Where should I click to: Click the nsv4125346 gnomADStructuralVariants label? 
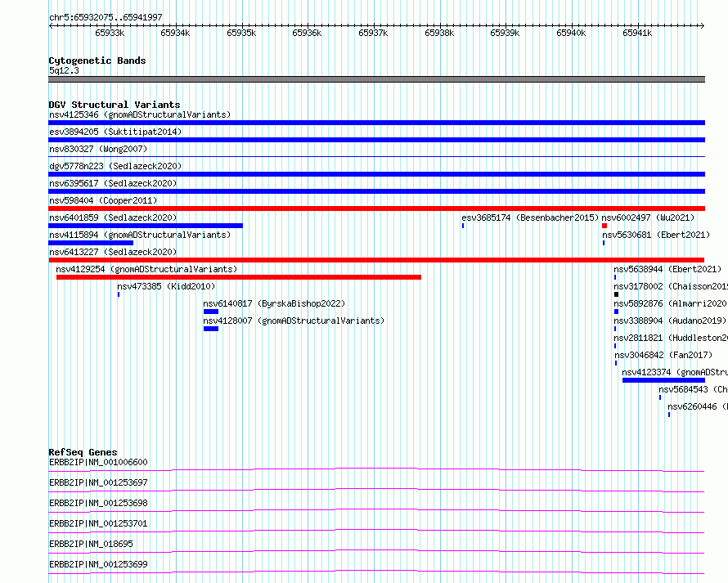(x=140, y=114)
